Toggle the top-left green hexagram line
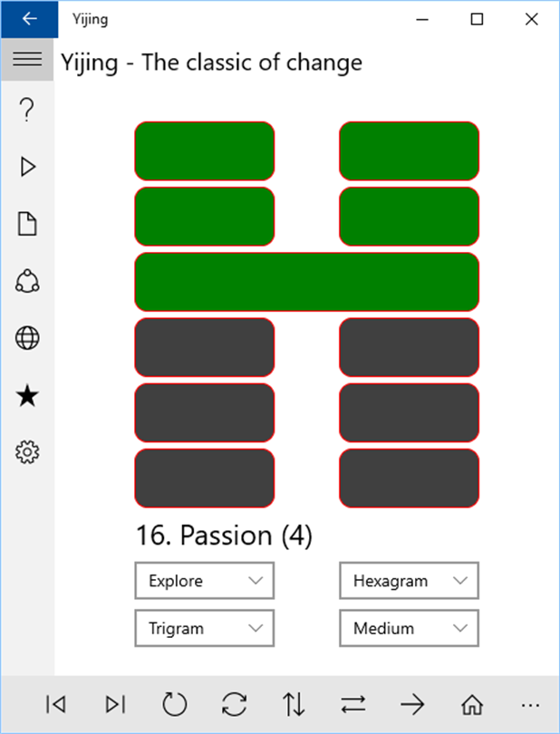 pyautogui.click(x=204, y=150)
